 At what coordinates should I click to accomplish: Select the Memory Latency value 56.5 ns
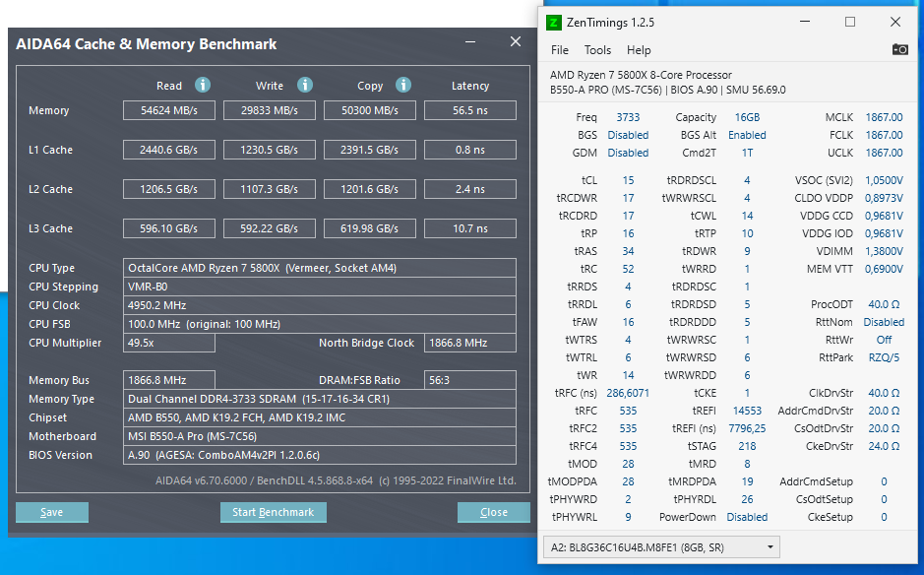click(x=470, y=110)
